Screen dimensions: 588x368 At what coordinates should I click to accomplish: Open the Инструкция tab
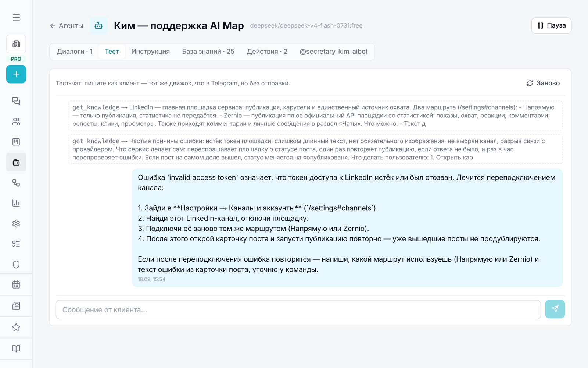click(x=150, y=52)
